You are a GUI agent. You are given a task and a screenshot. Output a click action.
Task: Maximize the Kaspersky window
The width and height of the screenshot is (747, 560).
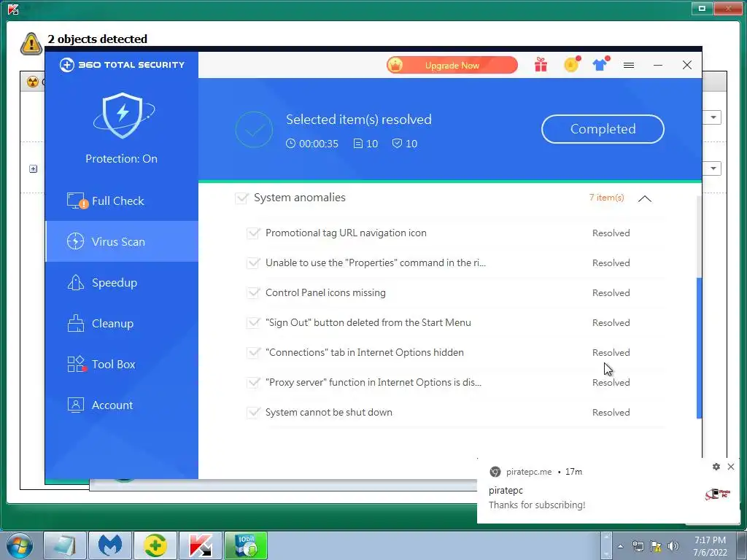click(x=703, y=8)
